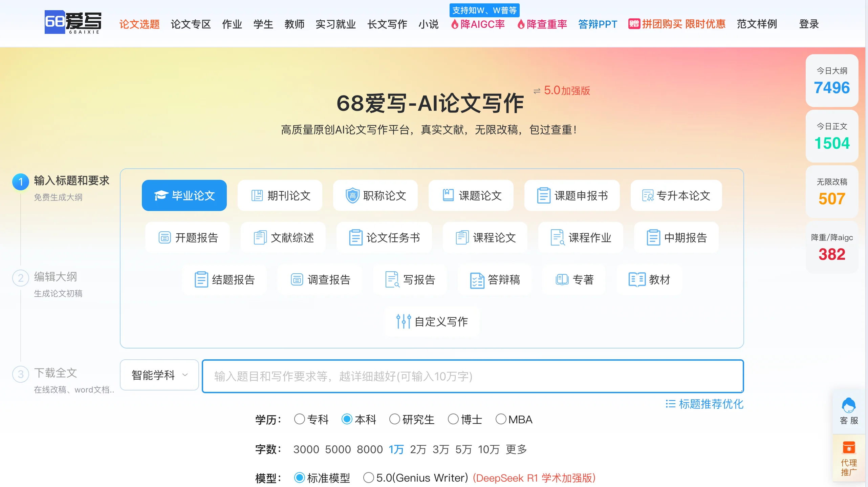
Task: Choose the 专升本论文 document icon
Action: [x=647, y=195]
